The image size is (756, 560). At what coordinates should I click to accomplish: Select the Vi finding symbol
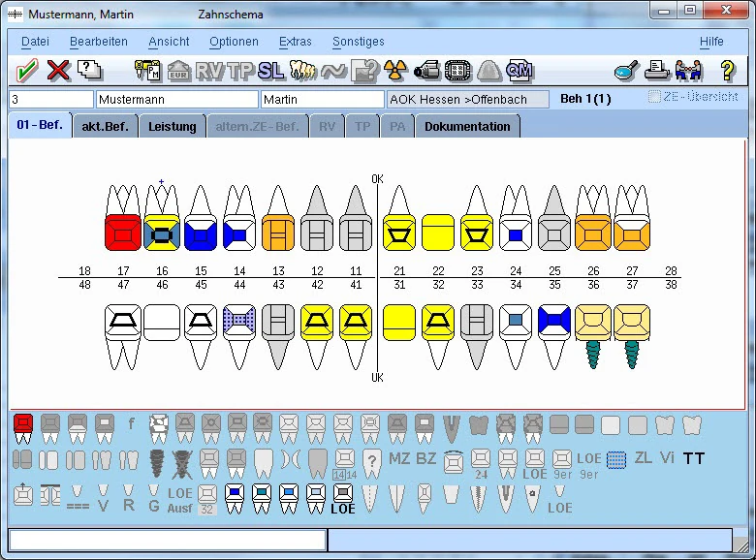click(x=667, y=457)
